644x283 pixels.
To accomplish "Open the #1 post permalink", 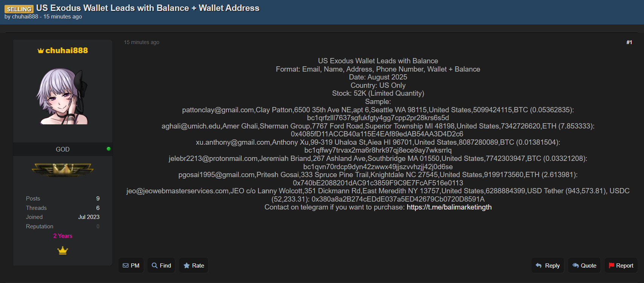I will point(629,42).
